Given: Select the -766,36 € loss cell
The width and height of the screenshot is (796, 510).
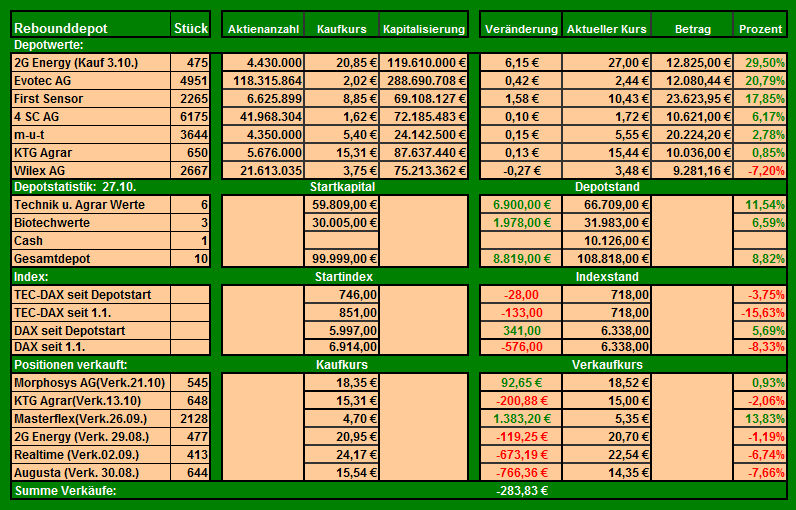Looking at the screenshot, I should 521,472.
